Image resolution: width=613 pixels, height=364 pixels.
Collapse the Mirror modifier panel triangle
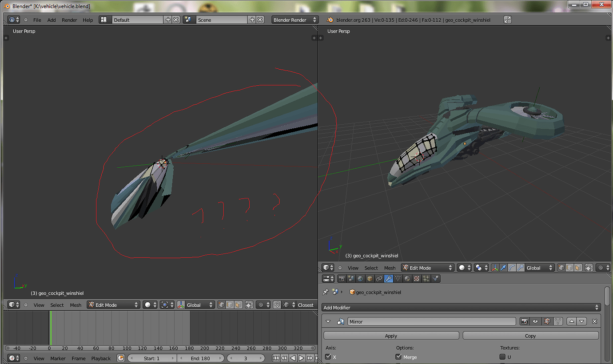328,321
